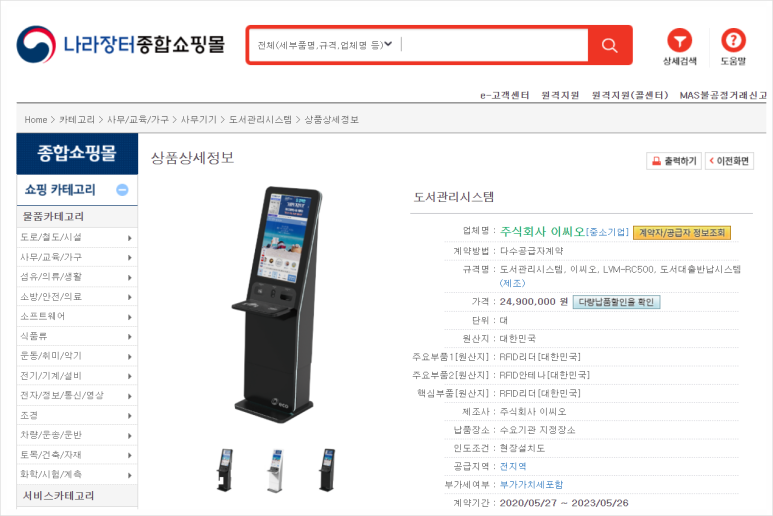Image resolution: width=773 pixels, height=516 pixels.
Task: Click the price 24,900,000 원
Action: (x=534, y=302)
